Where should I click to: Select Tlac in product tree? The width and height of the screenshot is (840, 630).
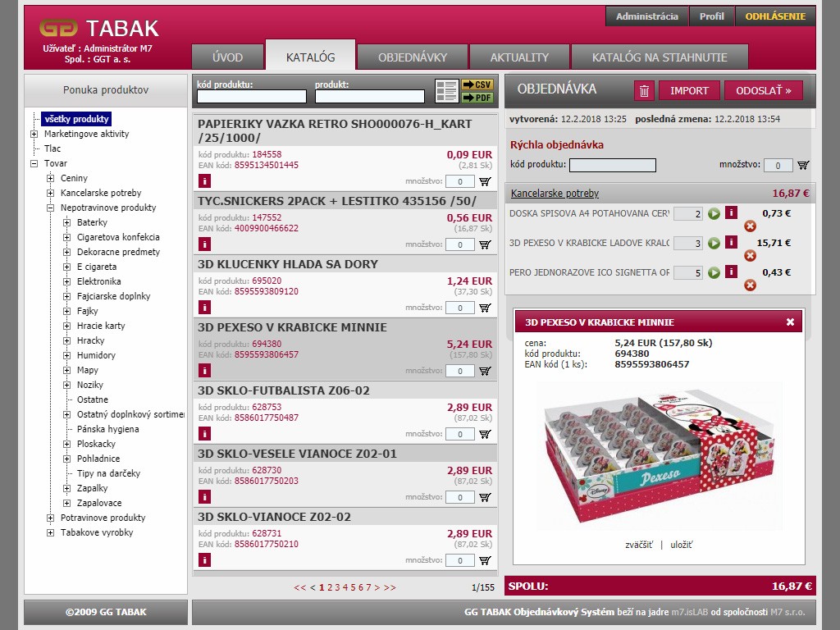point(52,148)
